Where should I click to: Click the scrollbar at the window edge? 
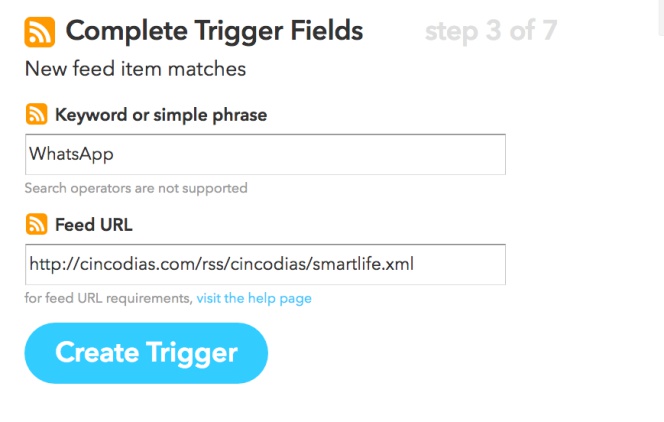(661, 17)
